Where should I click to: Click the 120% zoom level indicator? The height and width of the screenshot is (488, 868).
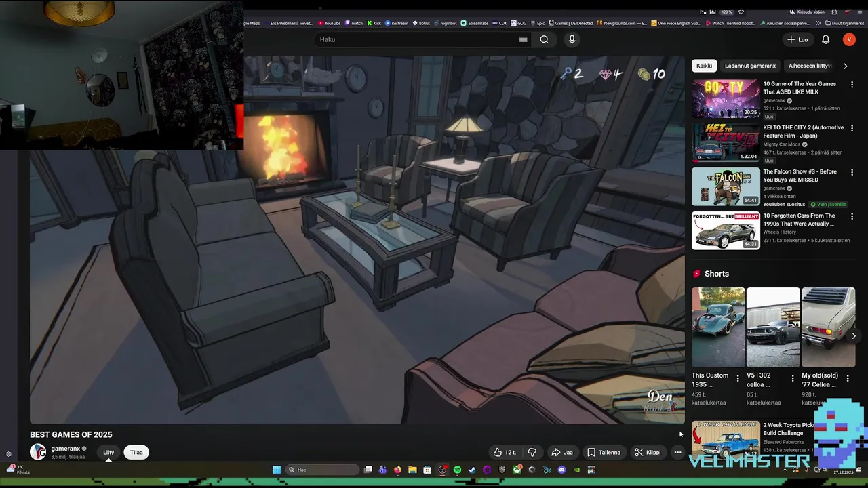pyautogui.click(x=726, y=12)
